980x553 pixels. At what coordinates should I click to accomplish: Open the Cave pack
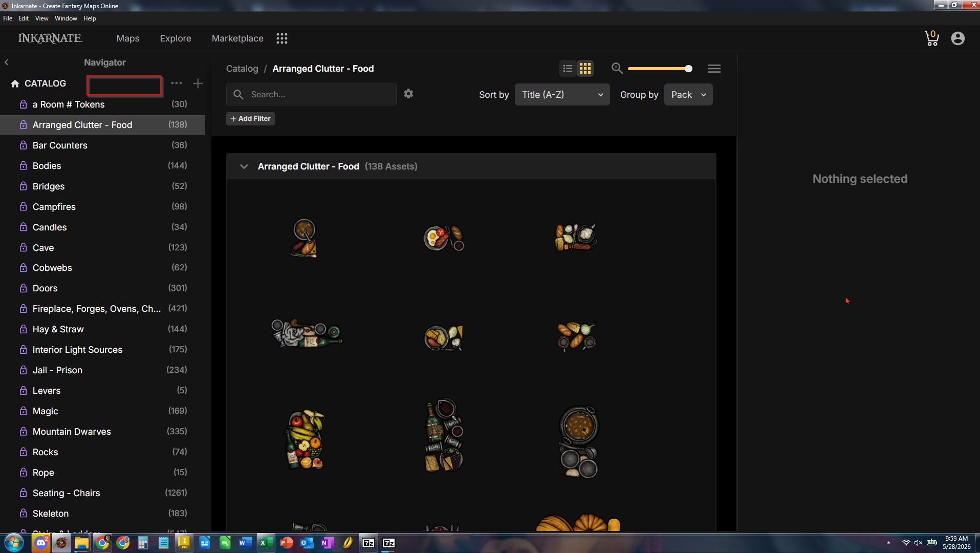click(102, 248)
